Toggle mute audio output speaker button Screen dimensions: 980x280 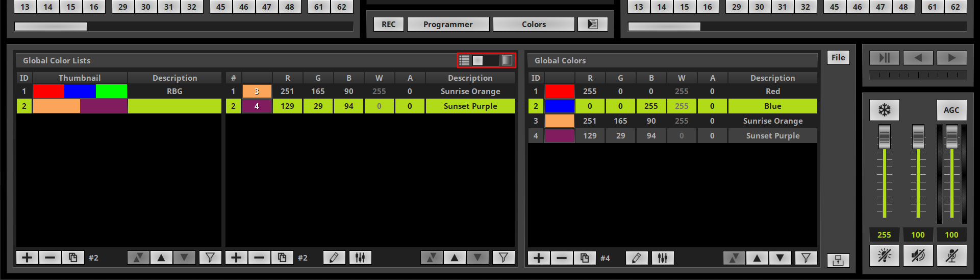coord(918,255)
